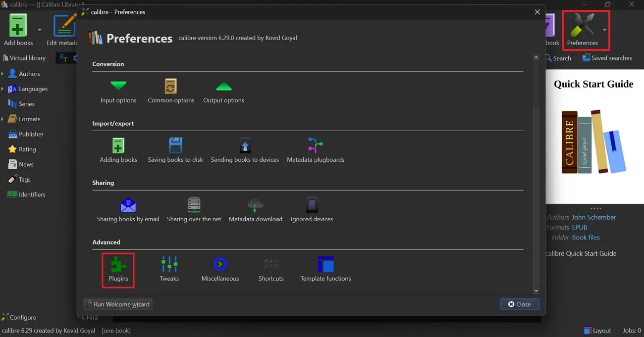The width and height of the screenshot is (644, 337).
Task: Open Add books dropdown arrow
Action: pos(40,30)
